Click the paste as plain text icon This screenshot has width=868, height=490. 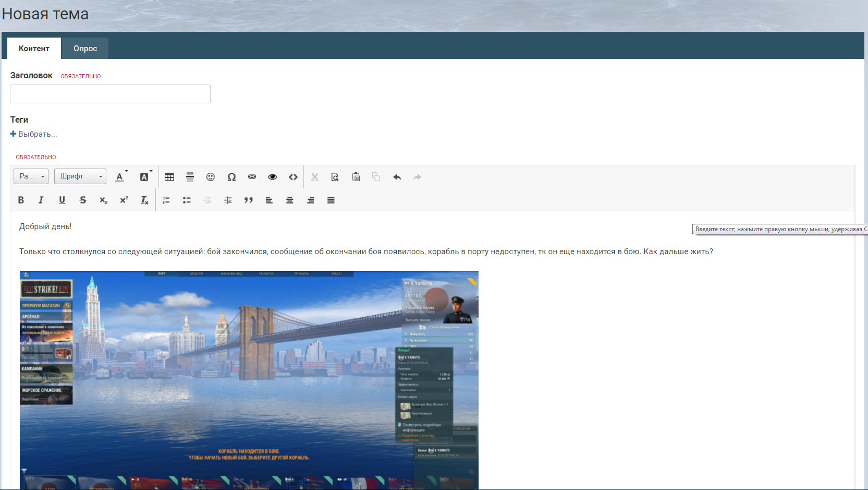click(x=335, y=177)
